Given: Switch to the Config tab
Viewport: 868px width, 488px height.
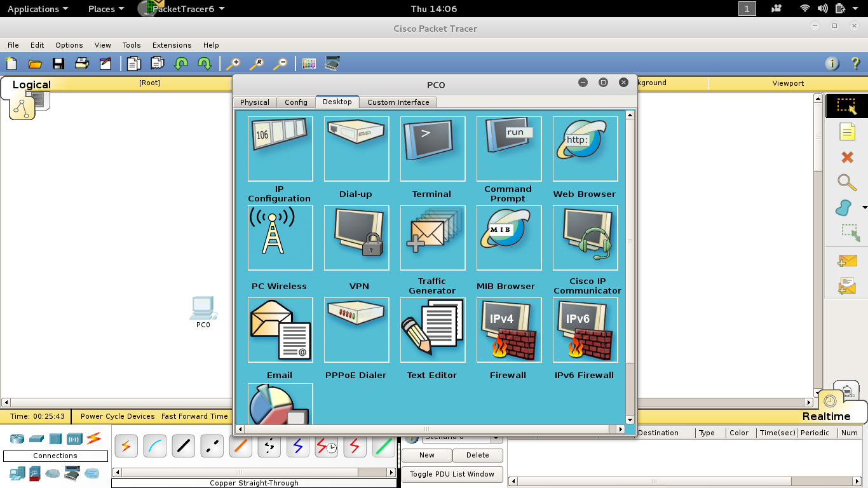Looking at the screenshot, I should coord(296,102).
